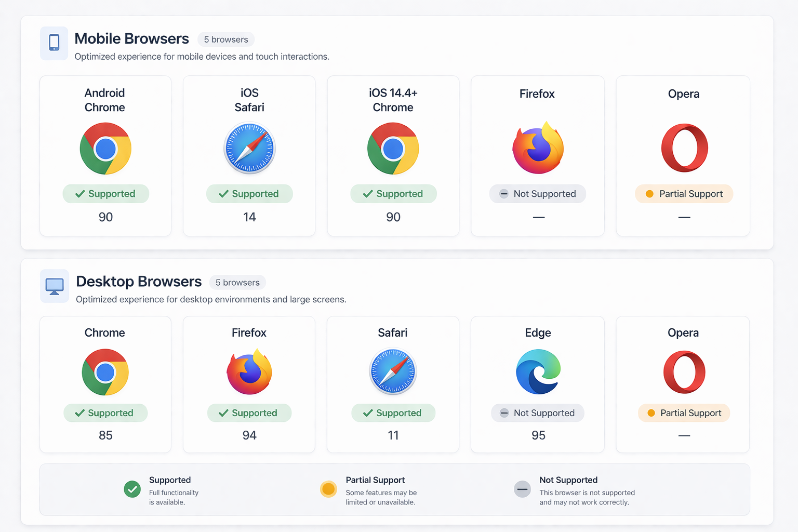The height and width of the screenshot is (532, 798).
Task: Click version number 90 under iOS 14.4+ Chrome
Action: click(x=393, y=217)
